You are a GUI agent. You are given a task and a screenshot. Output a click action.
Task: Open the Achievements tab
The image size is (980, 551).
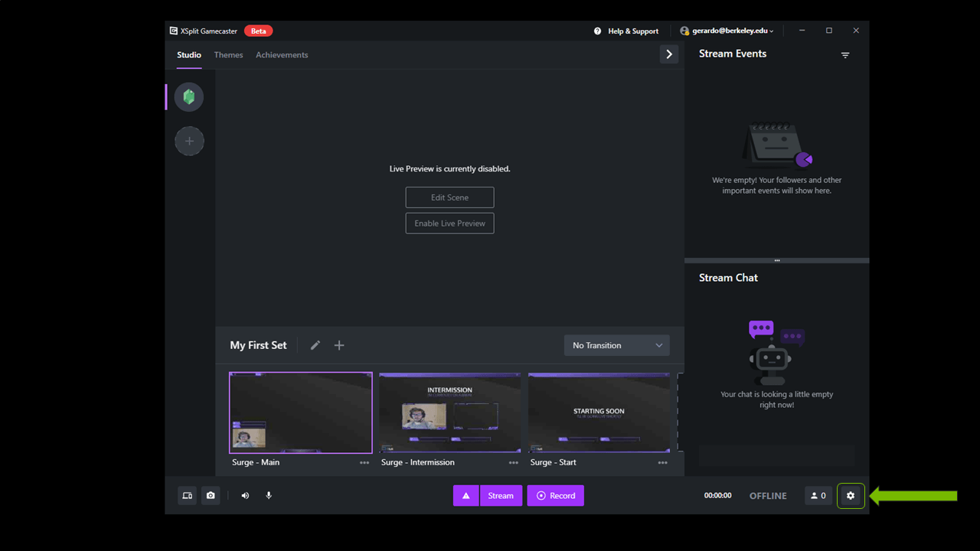point(282,55)
